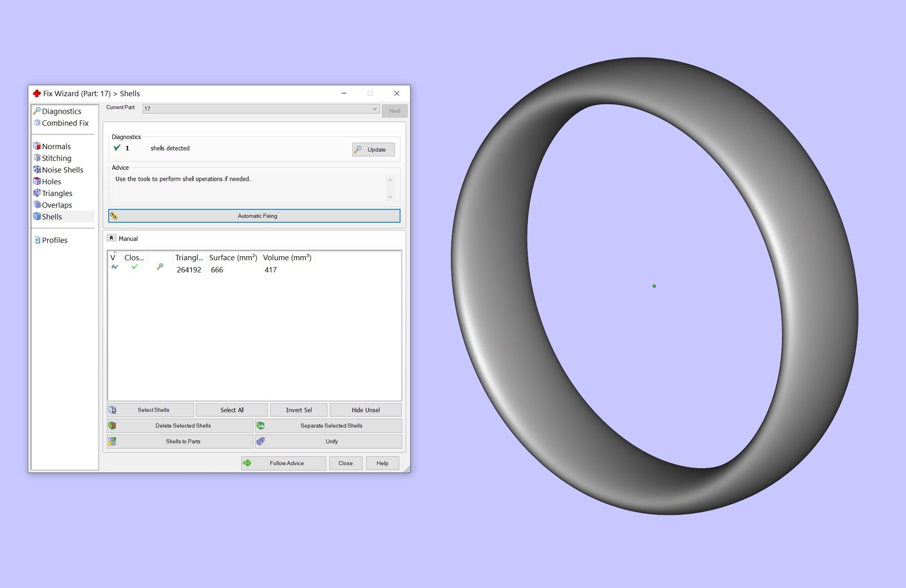Image resolution: width=906 pixels, height=588 pixels.
Task: Click Follow Advice
Action: point(283,463)
